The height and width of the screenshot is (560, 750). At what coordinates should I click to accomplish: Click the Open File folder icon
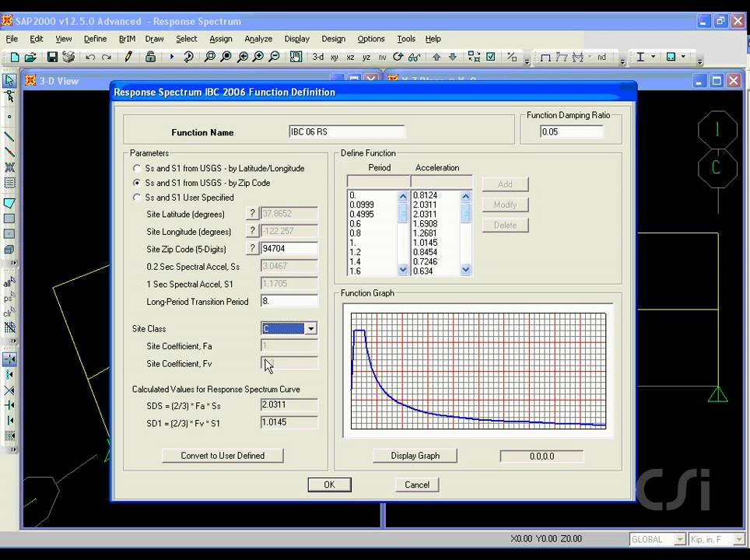(x=30, y=58)
